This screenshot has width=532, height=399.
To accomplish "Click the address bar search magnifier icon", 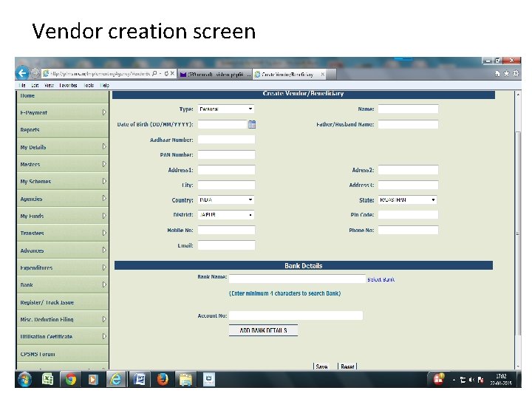I will [x=154, y=73].
